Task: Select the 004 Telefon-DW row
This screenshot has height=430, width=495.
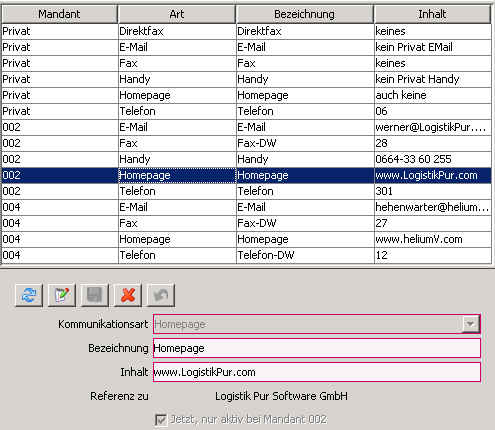Action: pyautogui.click(x=246, y=255)
